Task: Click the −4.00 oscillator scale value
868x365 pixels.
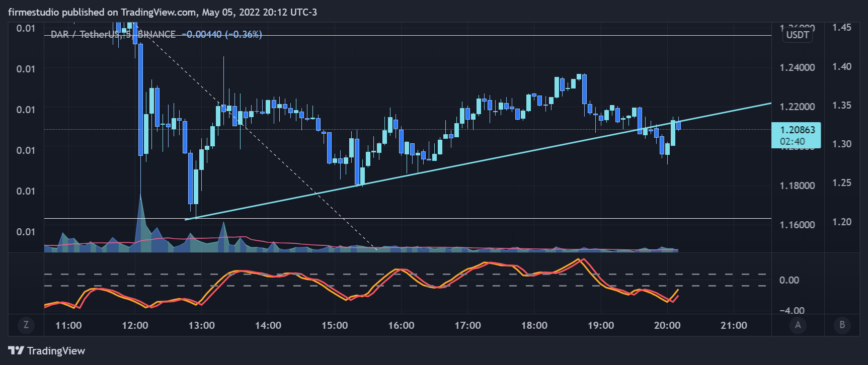Action: [792, 311]
